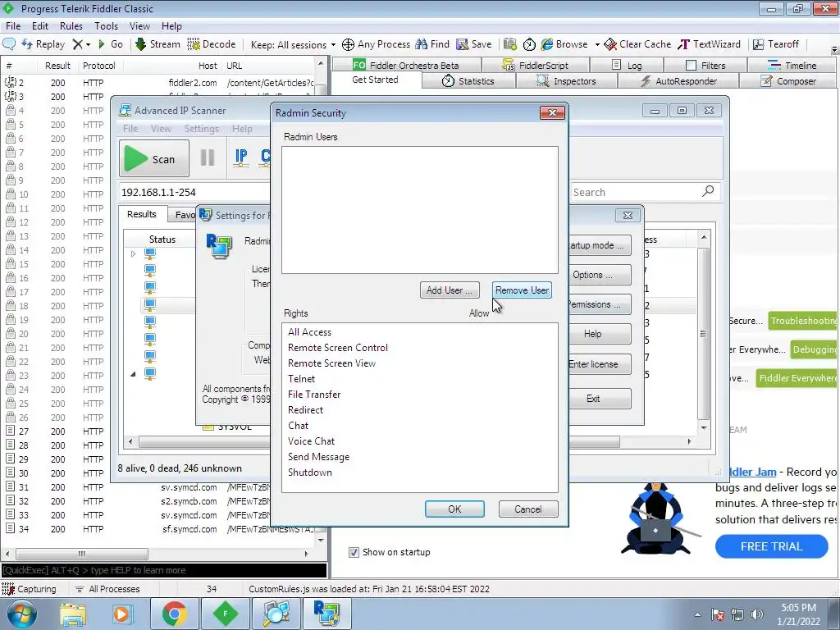Switch to the AutoResponder tab
The width and height of the screenshot is (840, 630).
[678, 81]
